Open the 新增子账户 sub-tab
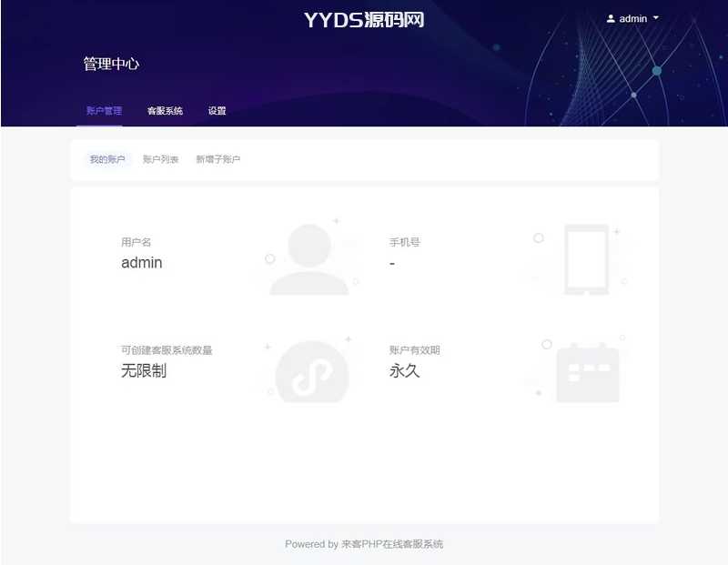The image size is (728, 565). click(x=218, y=159)
